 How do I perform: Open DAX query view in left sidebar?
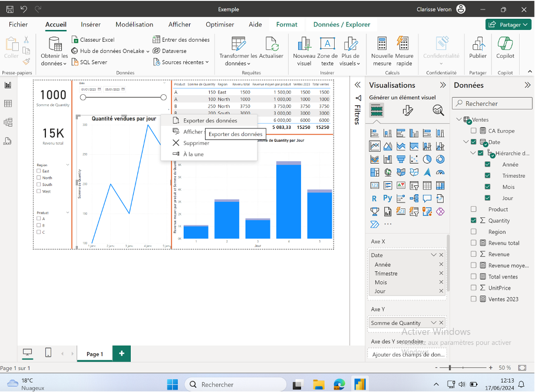point(8,141)
